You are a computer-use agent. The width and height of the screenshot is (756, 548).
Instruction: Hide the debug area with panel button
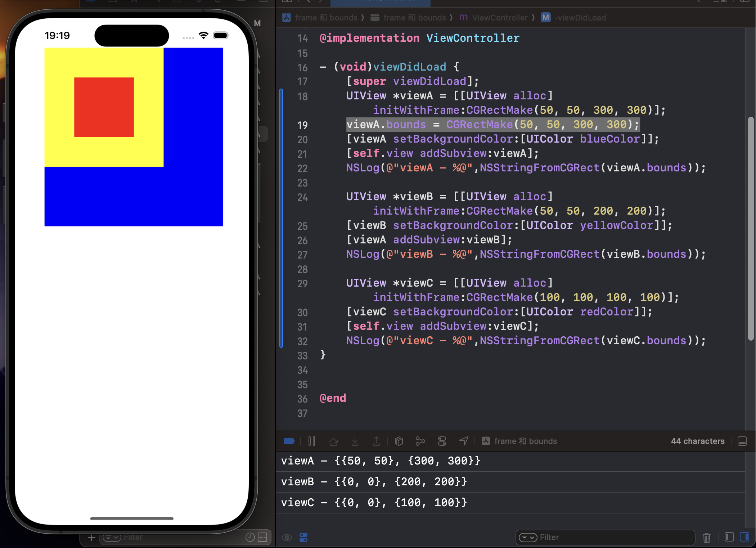pos(742,441)
